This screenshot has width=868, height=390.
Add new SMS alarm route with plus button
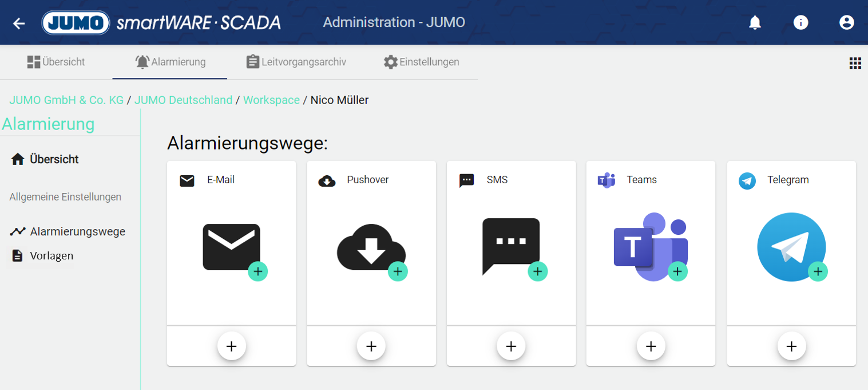point(510,346)
